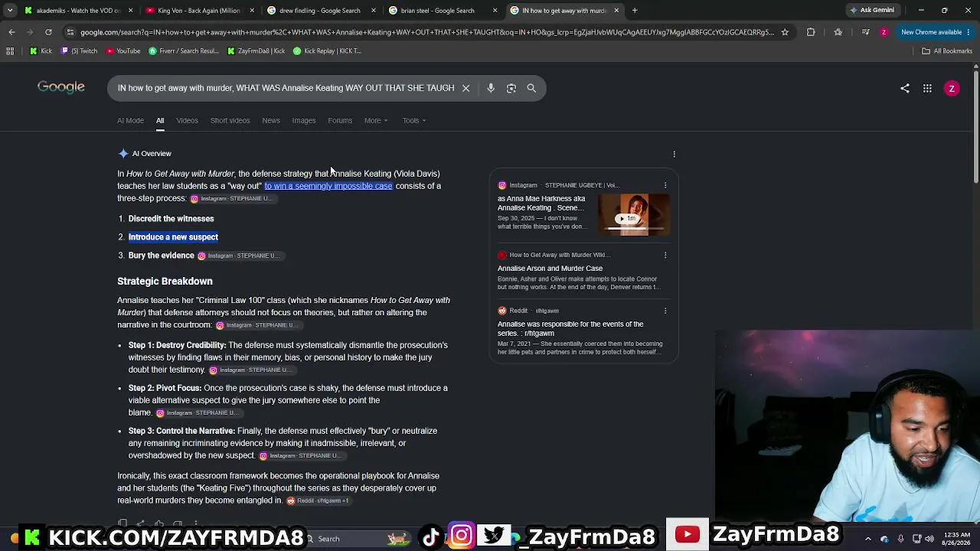Open the ZayFrmDa8 Kick bookmark
Viewport: 980px width, 551px height.
(x=256, y=51)
